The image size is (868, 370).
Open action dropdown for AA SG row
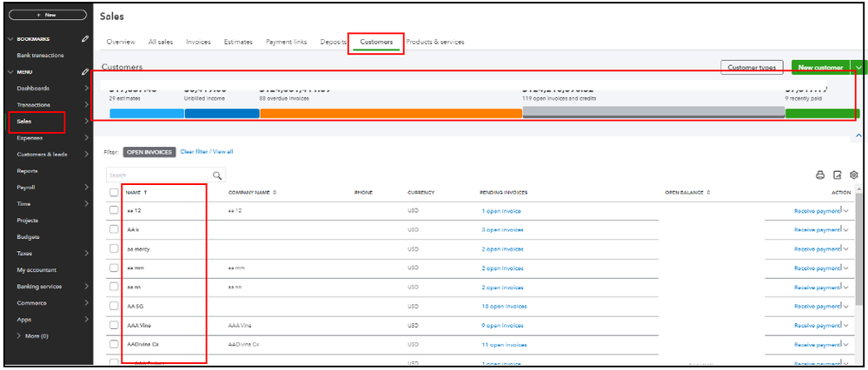click(846, 307)
